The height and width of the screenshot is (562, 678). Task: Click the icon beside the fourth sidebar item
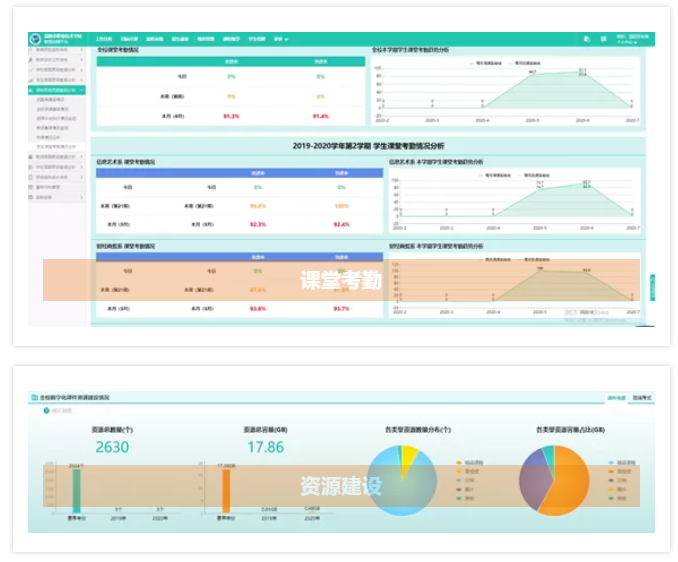(x=32, y=80)
